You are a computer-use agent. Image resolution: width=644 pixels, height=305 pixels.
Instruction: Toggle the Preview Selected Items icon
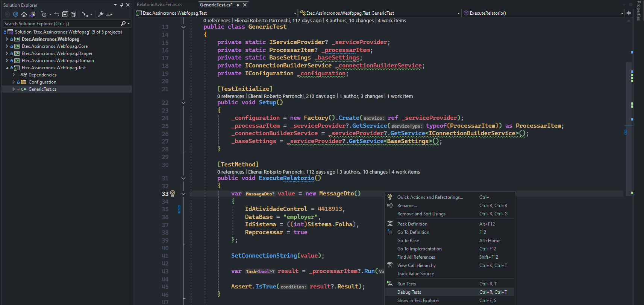[109, 14]
